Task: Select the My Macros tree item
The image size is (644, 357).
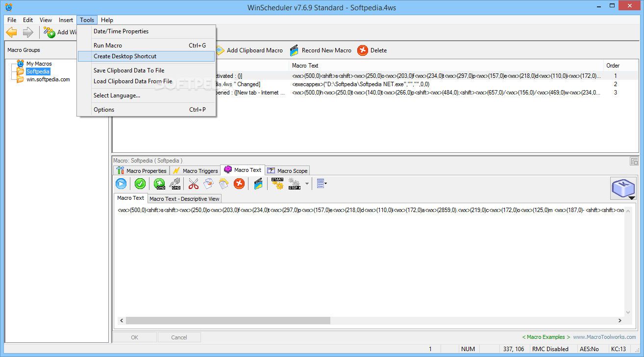Action: pos(39,64)
